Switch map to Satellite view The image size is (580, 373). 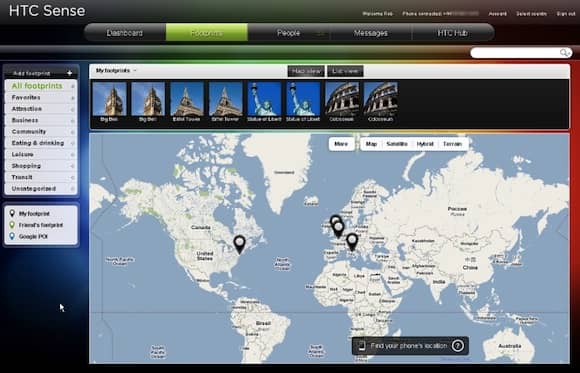(397, 144)
